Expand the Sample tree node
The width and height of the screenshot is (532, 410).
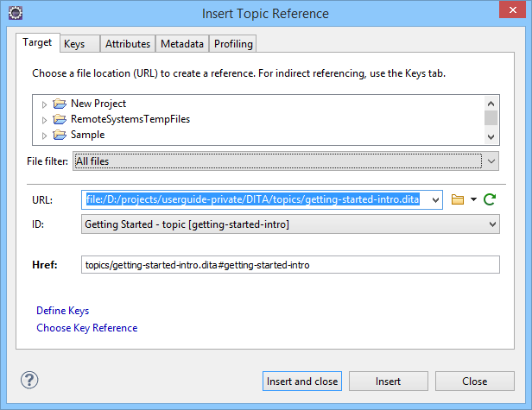click(x=45, y=136)
